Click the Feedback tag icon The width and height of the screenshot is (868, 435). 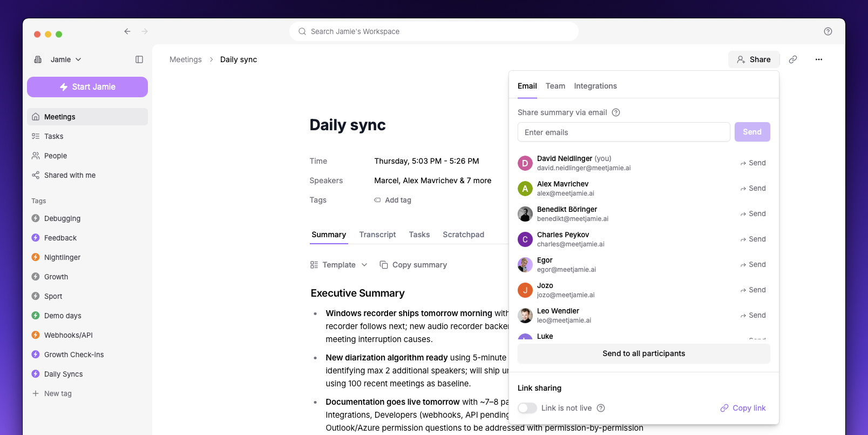click(x=36, y=238)
